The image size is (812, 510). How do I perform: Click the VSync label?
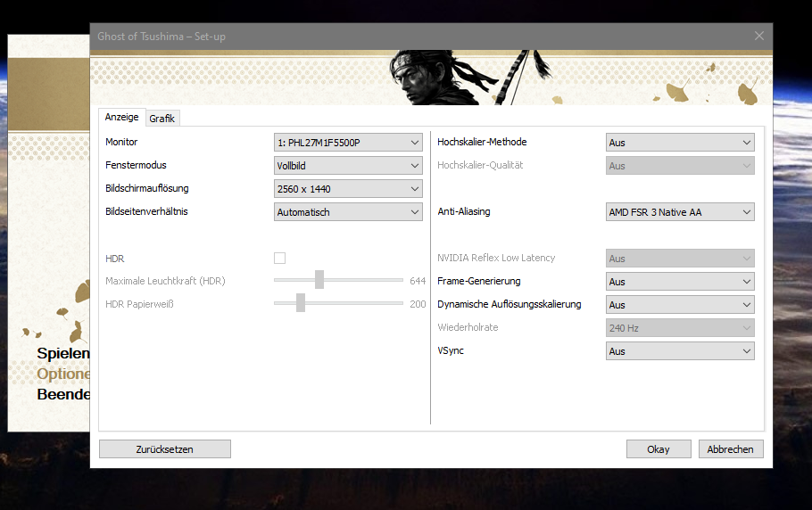[x=450, y=350]
